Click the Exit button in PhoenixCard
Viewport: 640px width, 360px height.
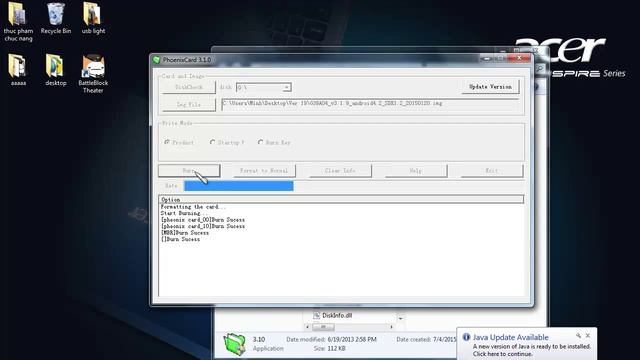point(491,171)
